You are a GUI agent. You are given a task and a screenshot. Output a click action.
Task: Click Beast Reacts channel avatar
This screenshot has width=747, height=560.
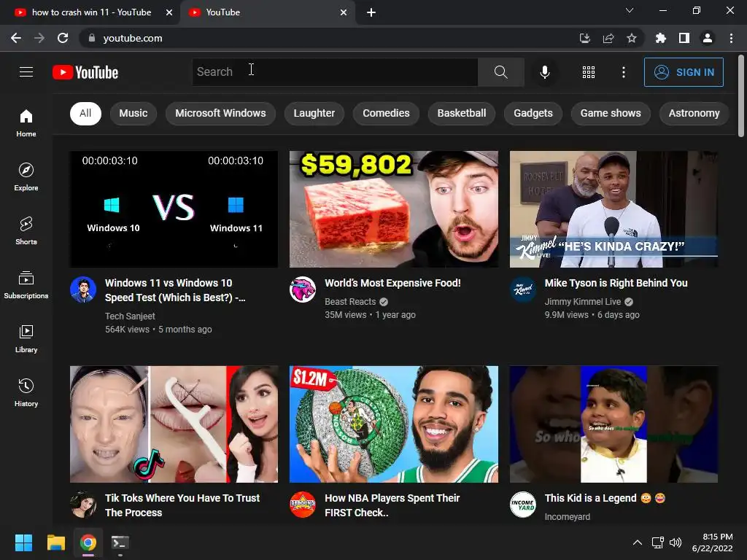click(x=303, y=289)
